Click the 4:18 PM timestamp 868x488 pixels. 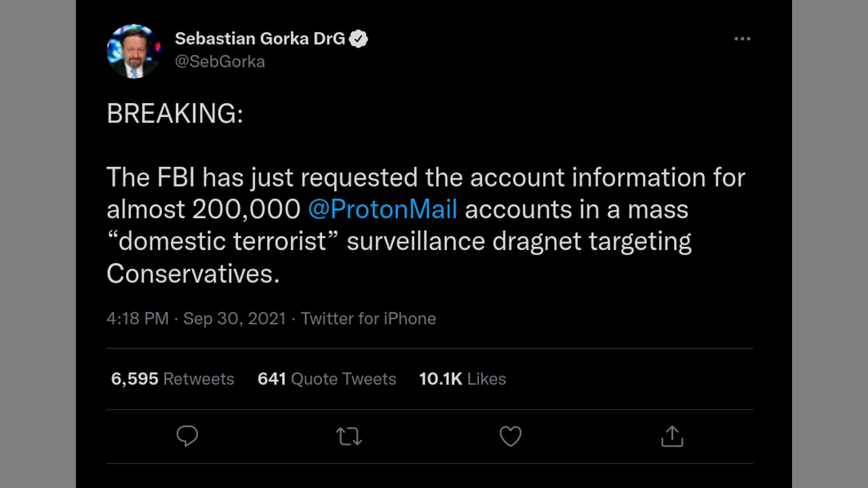[x=138, y=319]
